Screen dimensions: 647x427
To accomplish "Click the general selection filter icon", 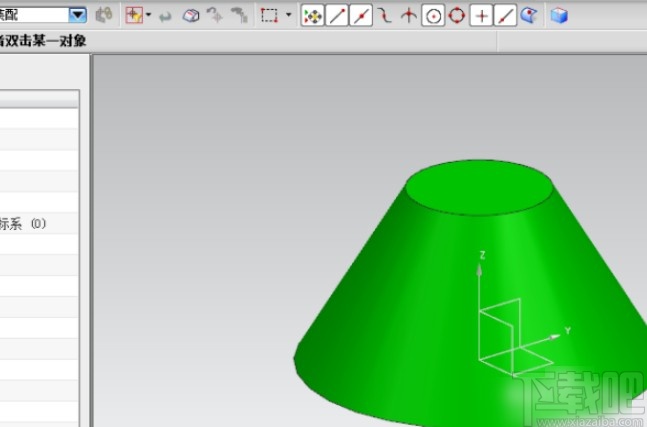I will (x=104, y=15).
